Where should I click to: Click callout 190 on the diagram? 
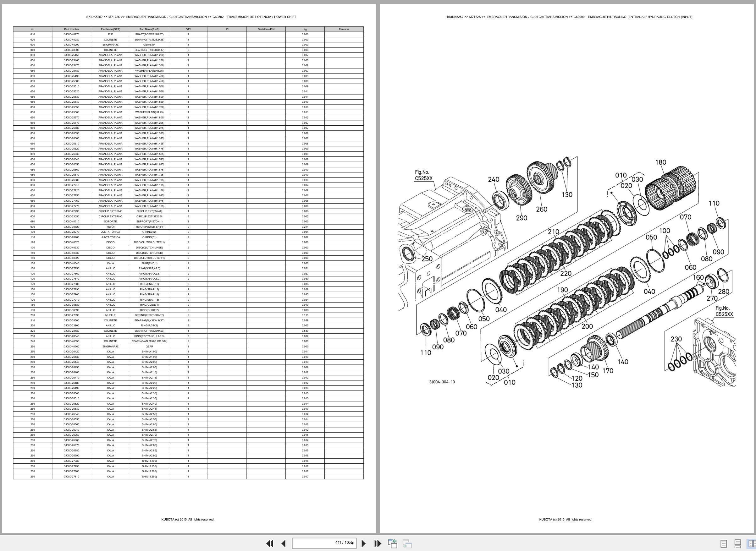(x=562, y=290)
